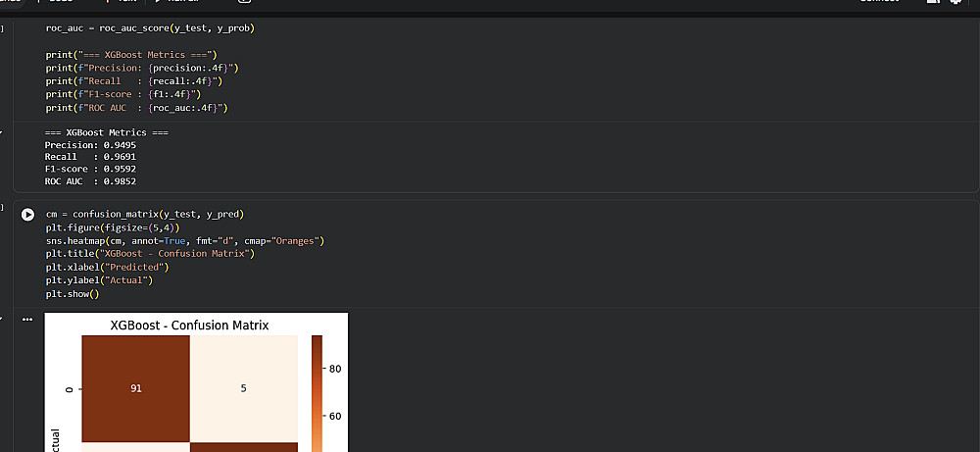Select the output line F1-score : 0.9592
This screenshot has width=980, height=452.
(x=90, y=170)
